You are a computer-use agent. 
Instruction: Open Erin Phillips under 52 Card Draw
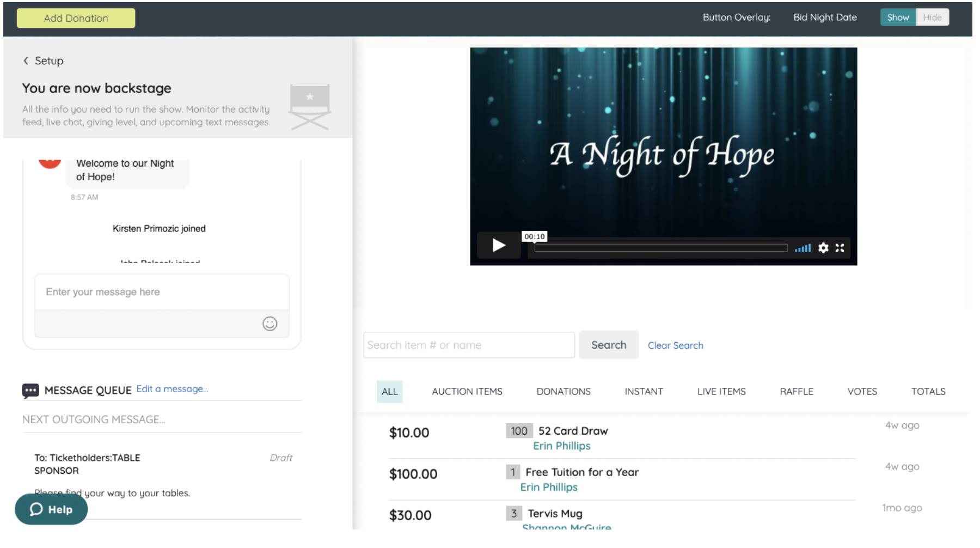click(x=562, y=446)
